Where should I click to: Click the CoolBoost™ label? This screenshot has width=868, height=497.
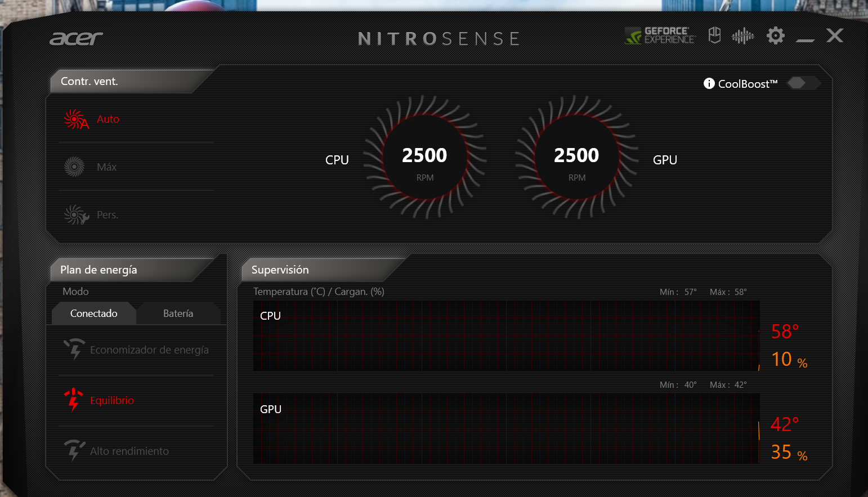click(748, 84)
